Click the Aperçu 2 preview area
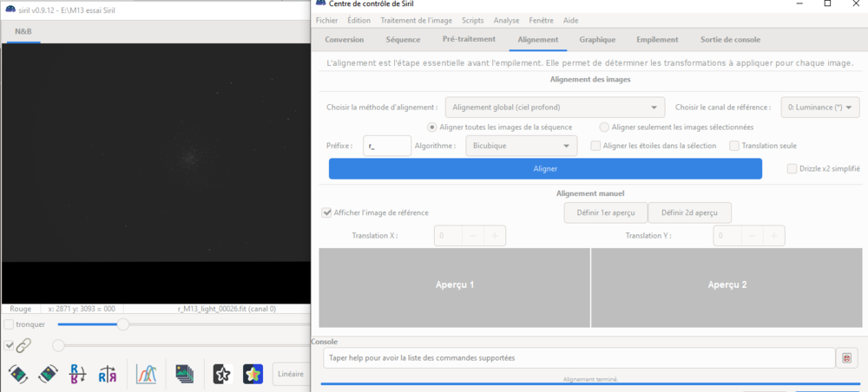This screenshot has height=392, width=868. (727, 288)
